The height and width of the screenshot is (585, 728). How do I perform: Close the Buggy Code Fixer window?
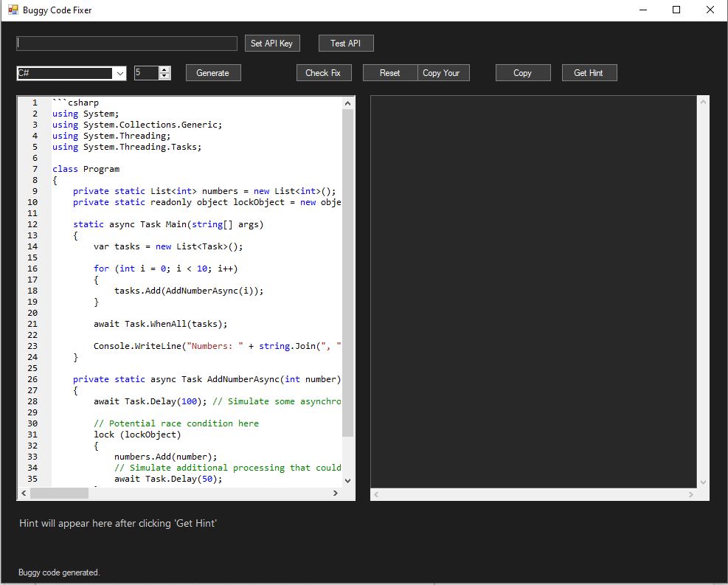tap(710, 10)
